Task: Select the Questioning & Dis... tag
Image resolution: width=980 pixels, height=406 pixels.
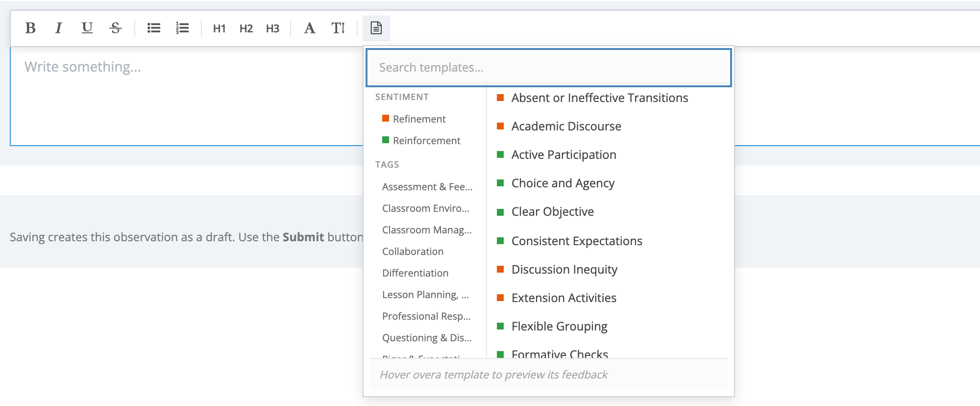Action: coord(427,338)
